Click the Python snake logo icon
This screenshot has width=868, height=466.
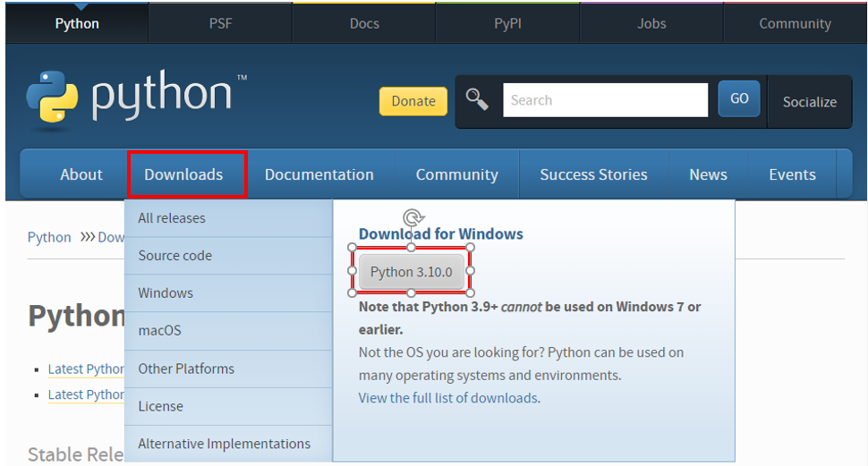click(52, 97)
